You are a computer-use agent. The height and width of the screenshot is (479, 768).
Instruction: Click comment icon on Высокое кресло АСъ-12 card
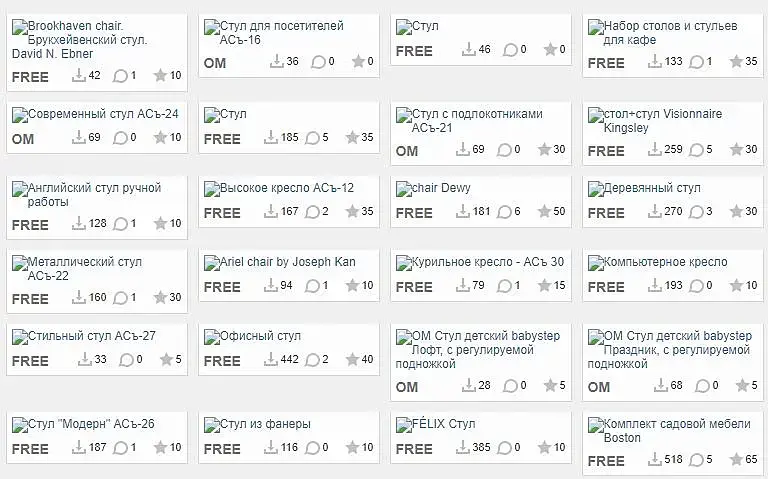point(312,213)
